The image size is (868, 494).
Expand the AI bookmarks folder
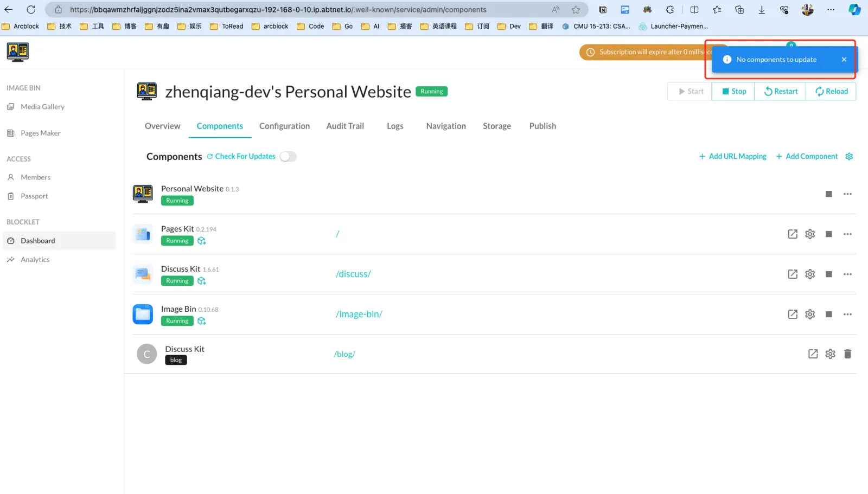(x=371, y=26)
